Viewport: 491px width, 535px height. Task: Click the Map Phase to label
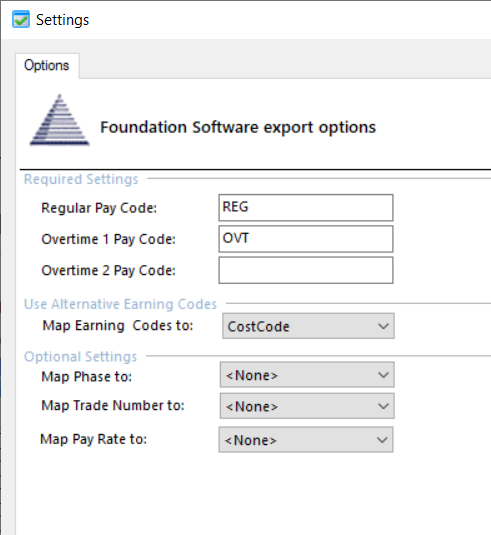coord(87,377)
